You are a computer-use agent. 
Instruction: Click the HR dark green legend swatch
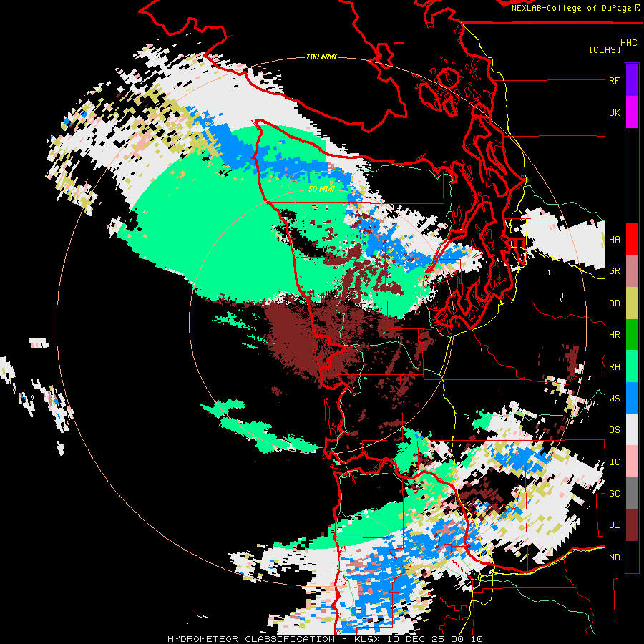tap(632, 335)
